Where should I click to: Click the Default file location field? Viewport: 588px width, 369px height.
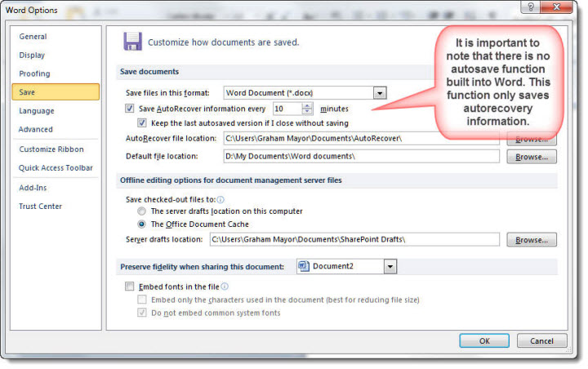[x=362, y=157]
